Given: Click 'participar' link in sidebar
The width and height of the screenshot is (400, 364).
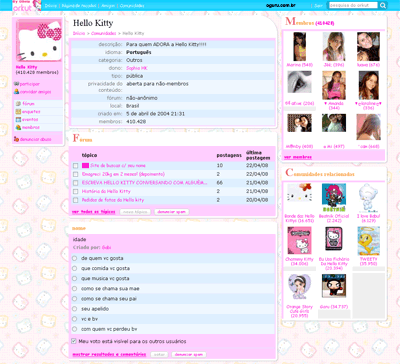Looking at the screenshot, I should [30, 84].
